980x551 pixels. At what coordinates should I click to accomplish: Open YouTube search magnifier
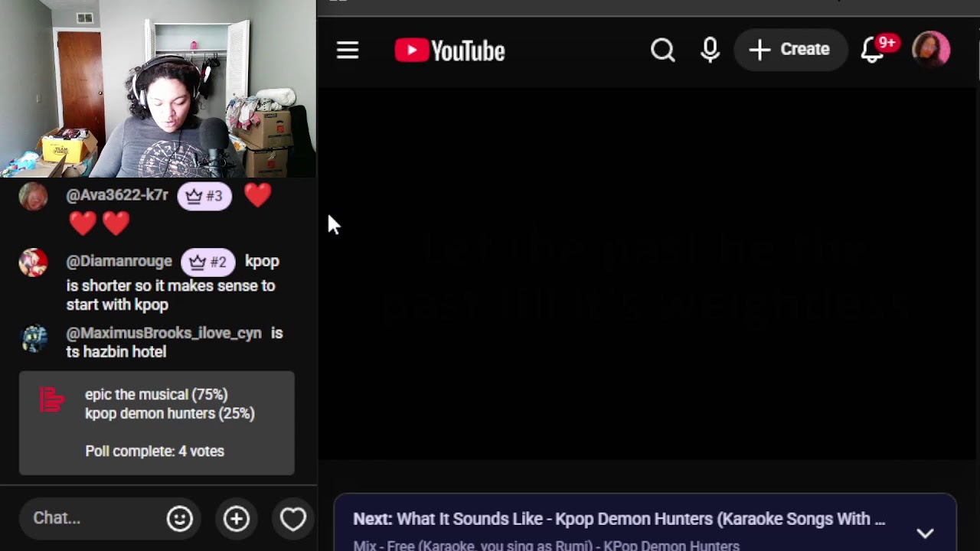[x=663, y=50]
